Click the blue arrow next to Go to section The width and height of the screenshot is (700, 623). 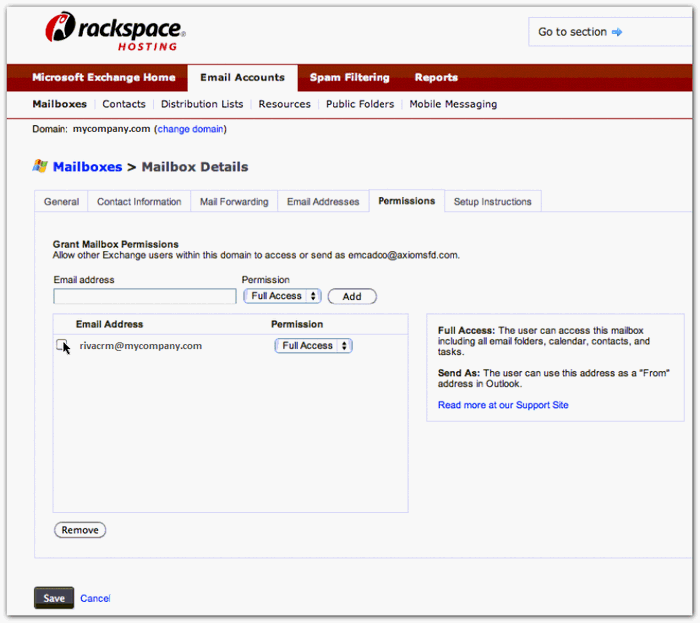coord(617,32)
